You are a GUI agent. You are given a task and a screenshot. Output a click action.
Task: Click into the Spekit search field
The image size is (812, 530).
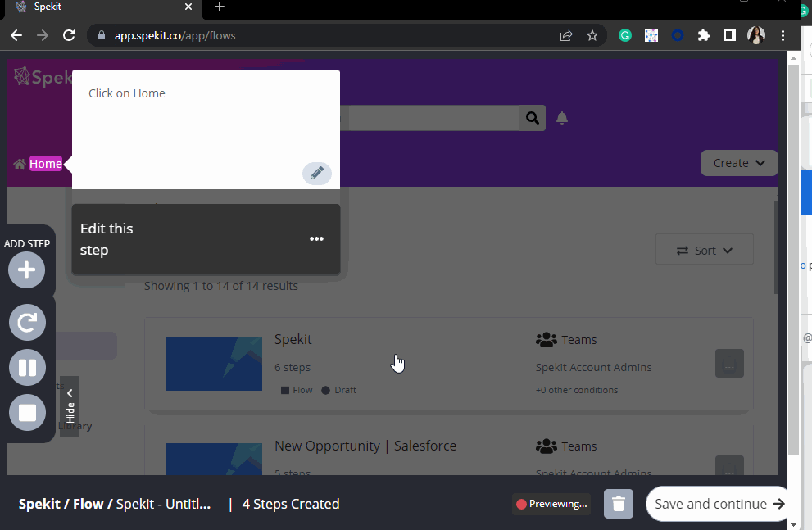429,118
